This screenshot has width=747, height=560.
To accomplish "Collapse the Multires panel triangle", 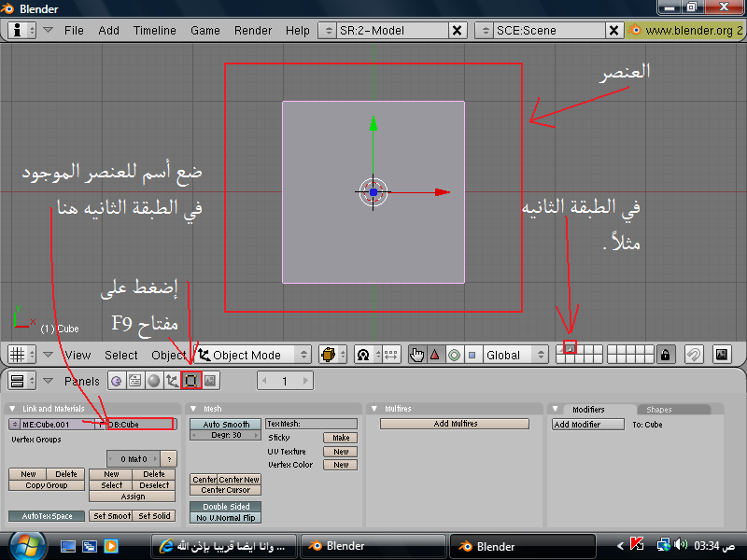I will [374, 409].
